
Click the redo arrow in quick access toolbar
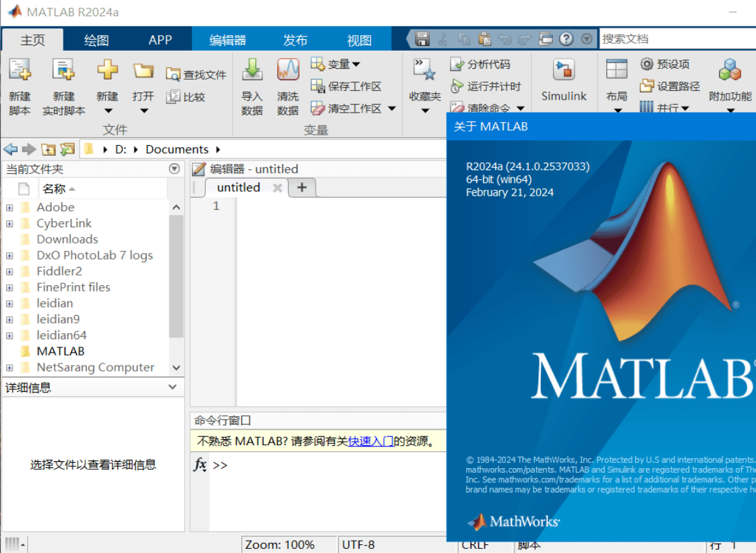click(525, 39)
